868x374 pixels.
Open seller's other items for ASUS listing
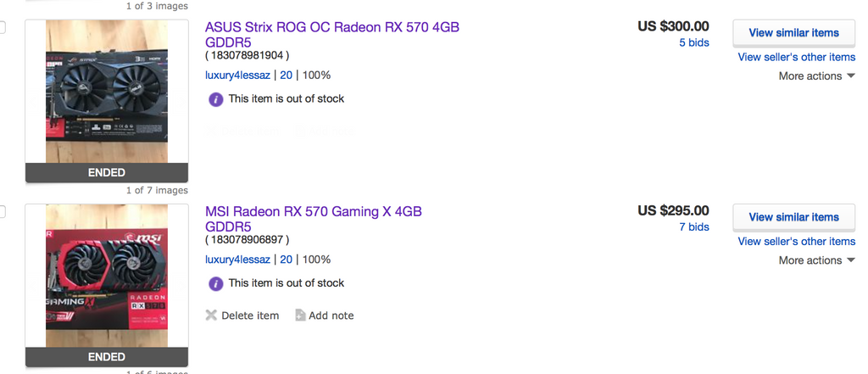[796, 58]
